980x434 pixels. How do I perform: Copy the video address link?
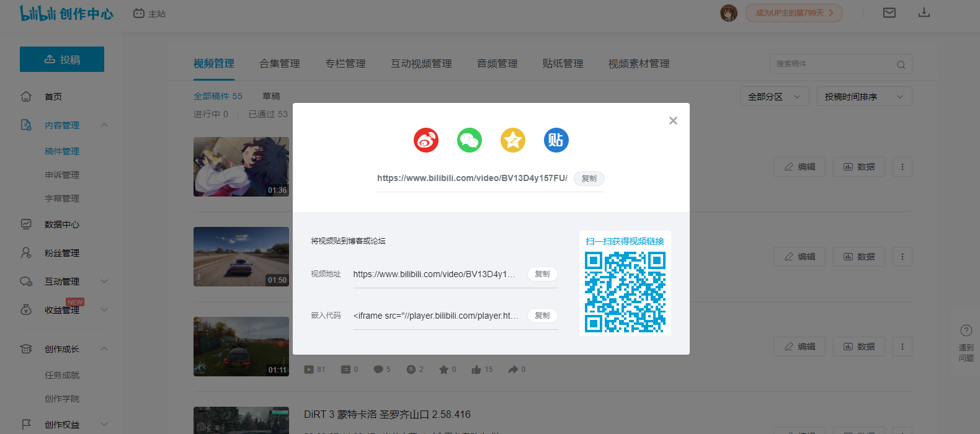(542, 274)
